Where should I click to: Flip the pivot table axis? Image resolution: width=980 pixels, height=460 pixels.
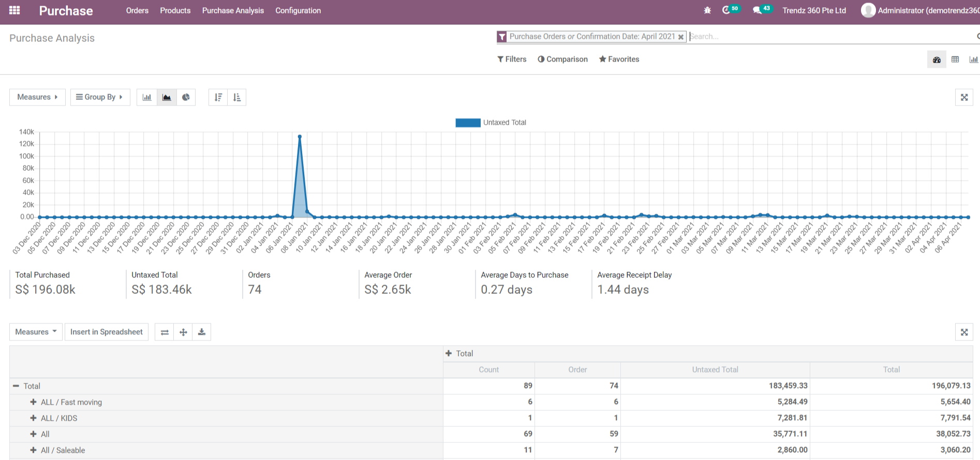pos(165,332)
